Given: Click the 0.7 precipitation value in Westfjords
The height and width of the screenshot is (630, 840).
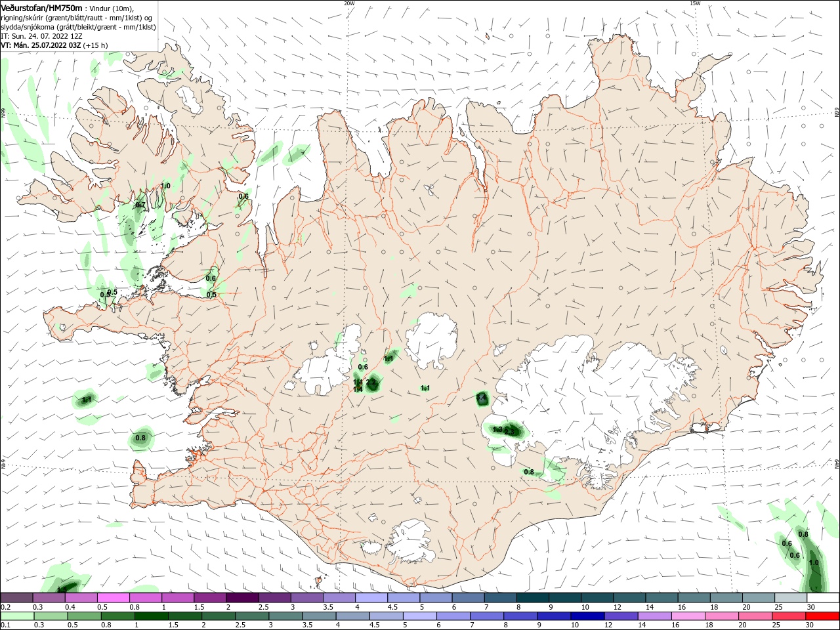Looking at the screenshot, I should (x=140, y=205).
